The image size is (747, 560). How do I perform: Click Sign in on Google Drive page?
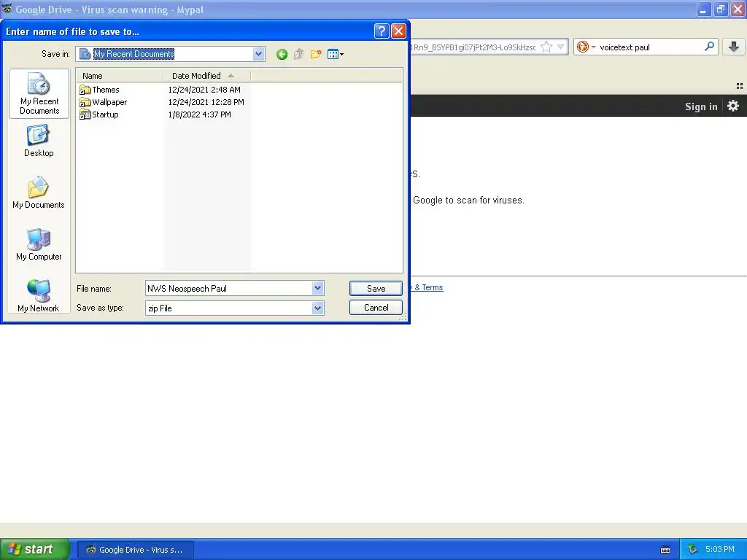(x=701, y=106)
